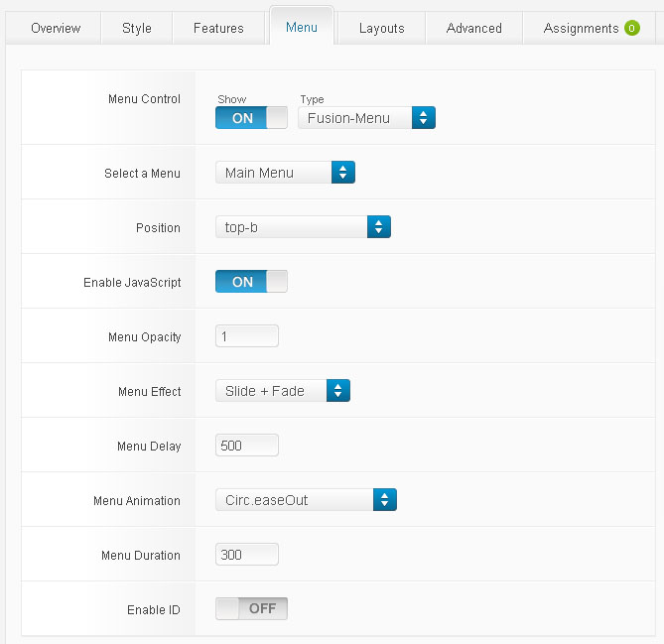Click the Menu Duration input field

click(247, 555)
